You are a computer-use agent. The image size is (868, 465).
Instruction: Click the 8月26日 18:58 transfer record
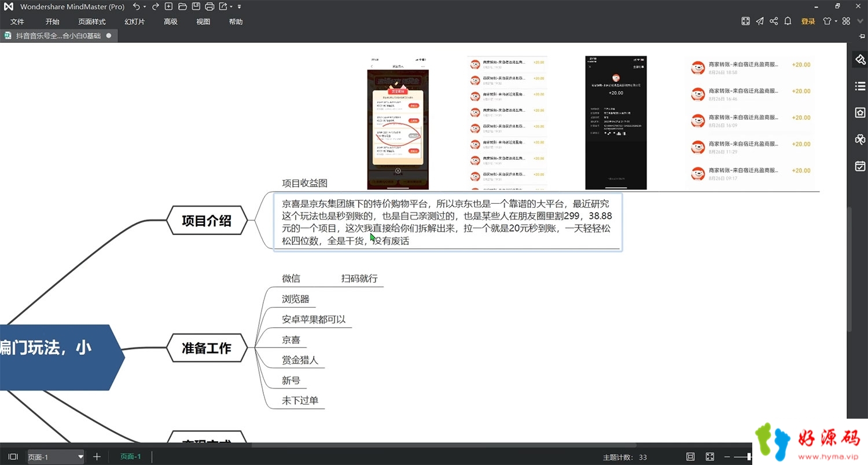pos(751,68)
